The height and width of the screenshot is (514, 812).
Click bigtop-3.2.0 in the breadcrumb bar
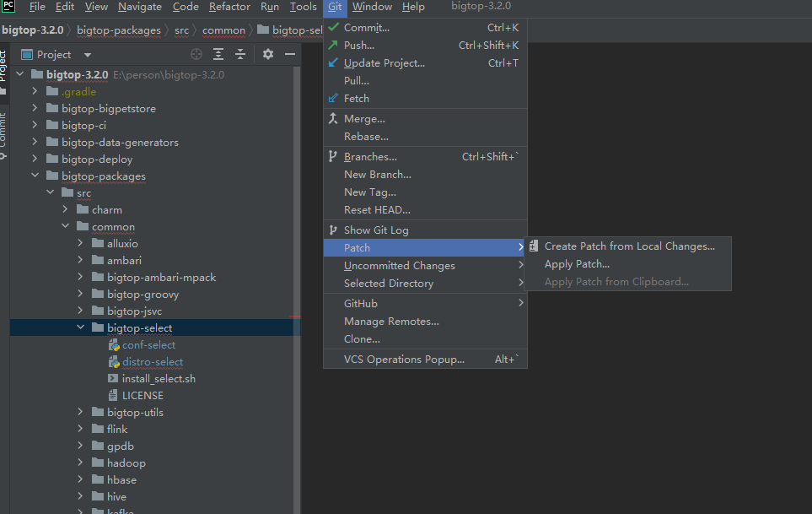(32, 30)
